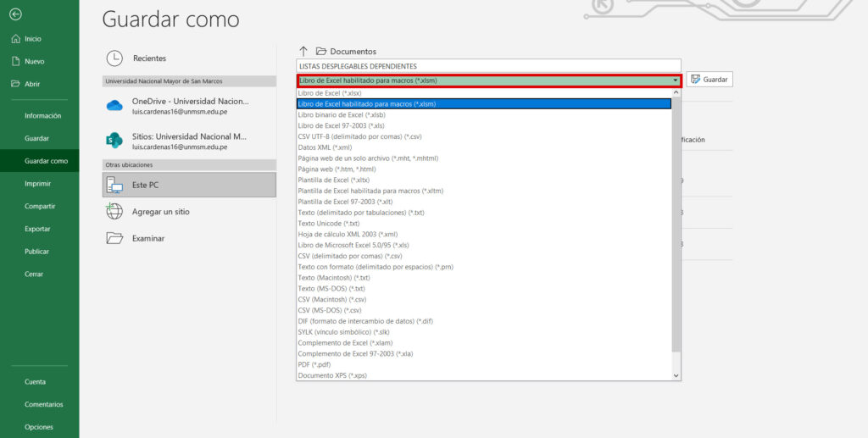Select the Recientes clock icon

114,58
